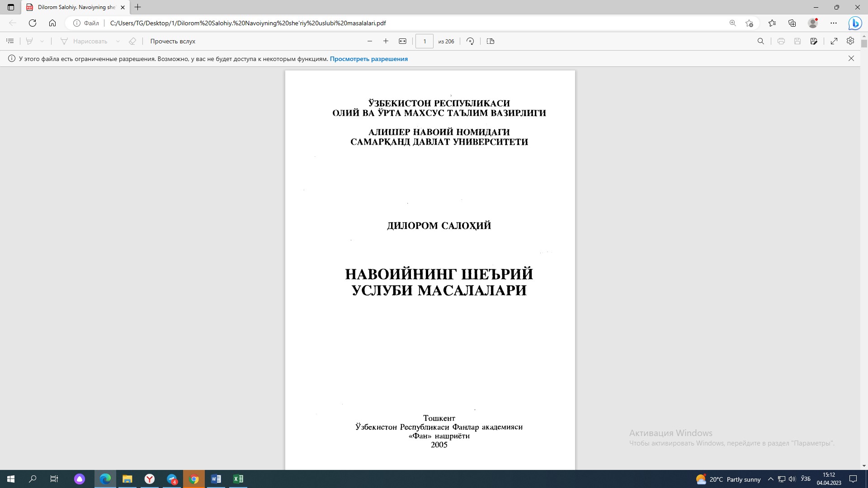Rotate the PDF page
This screenshot has height=488, width=868.
(x=470, y=41)
